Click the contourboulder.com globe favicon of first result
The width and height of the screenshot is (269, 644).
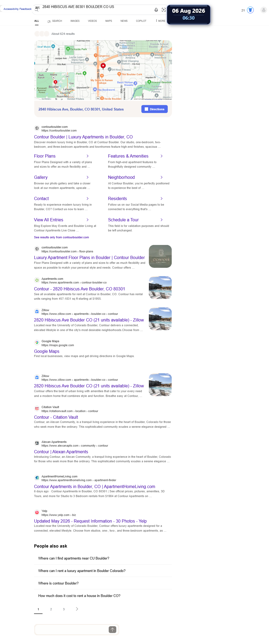(x=37, y=128)
